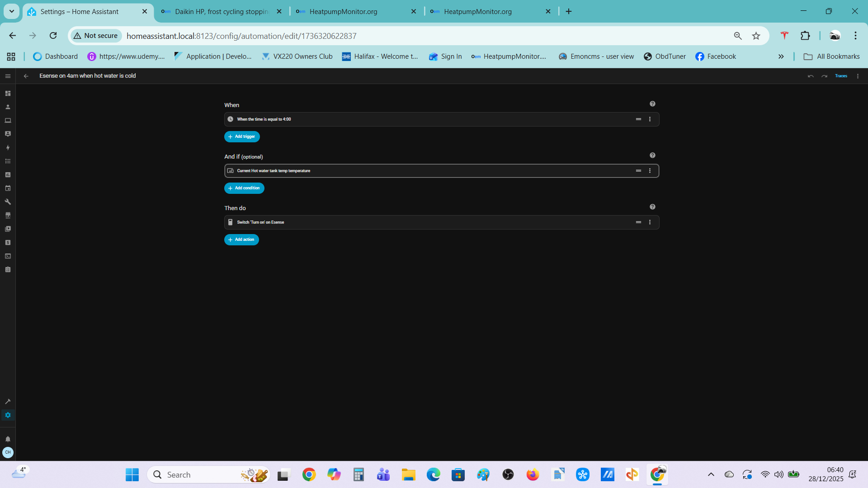This screenshot has width=868, height=488.
Task: Open the three-dot menu on the time trigger
Action: [650, 119]
